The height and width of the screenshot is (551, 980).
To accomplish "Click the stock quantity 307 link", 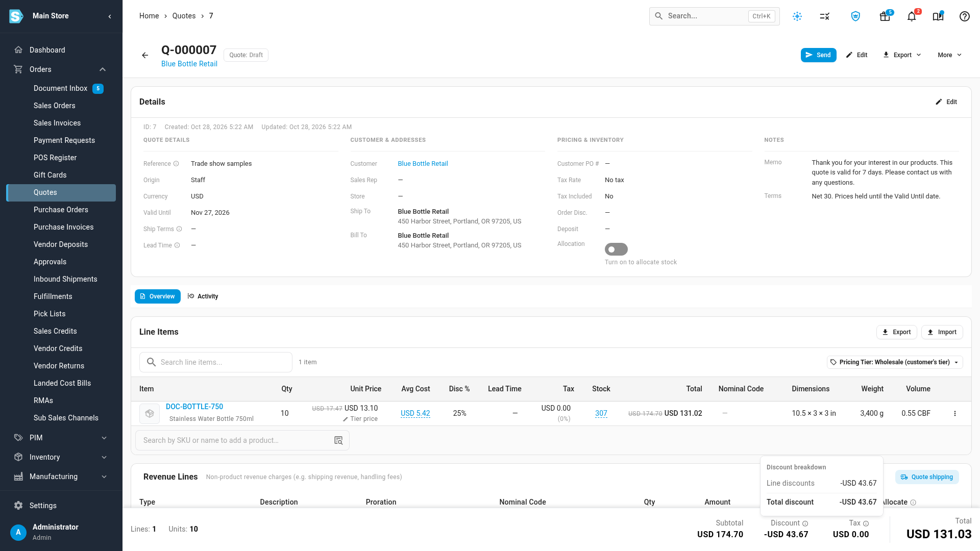I will coord(601,413).
